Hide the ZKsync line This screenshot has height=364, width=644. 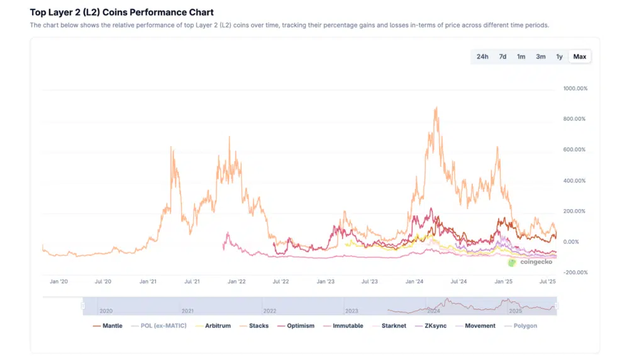(x=431, y=326)
